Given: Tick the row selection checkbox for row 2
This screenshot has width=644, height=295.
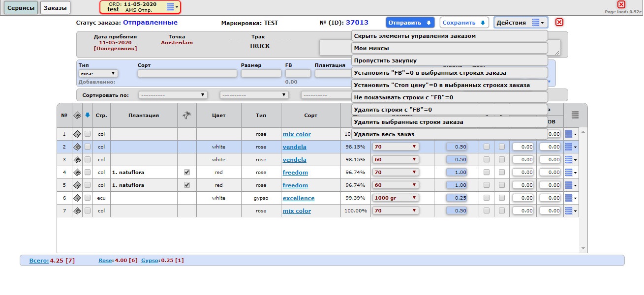Looking at the screenshot, I should (88, 147).
